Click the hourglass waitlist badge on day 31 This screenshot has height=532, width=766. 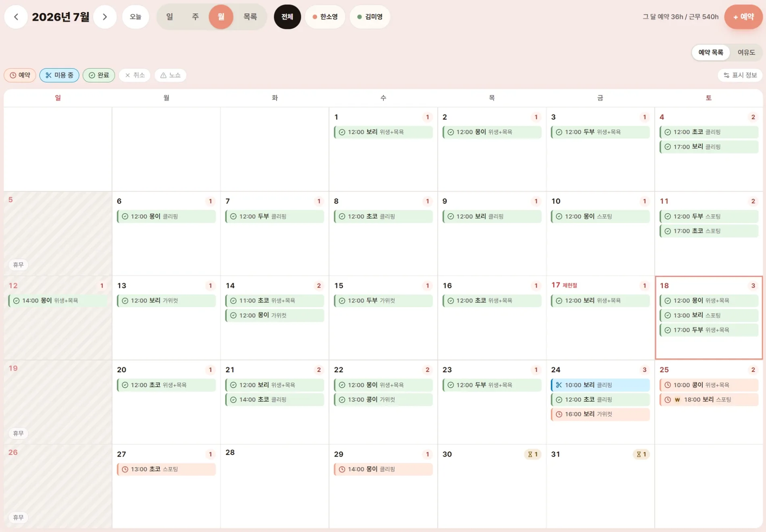click(x=641, y=454)
